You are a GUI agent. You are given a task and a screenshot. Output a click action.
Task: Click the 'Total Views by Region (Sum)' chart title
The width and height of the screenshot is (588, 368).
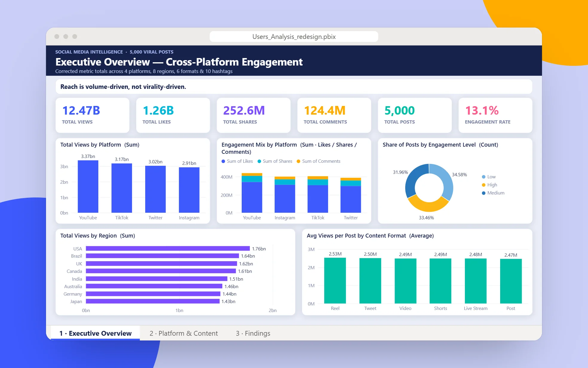click(98, 236)
